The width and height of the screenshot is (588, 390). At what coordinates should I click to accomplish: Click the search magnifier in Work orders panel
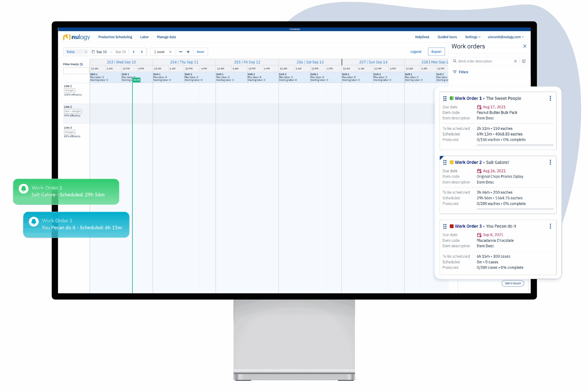pyautogui.click(x=455, y=61)
